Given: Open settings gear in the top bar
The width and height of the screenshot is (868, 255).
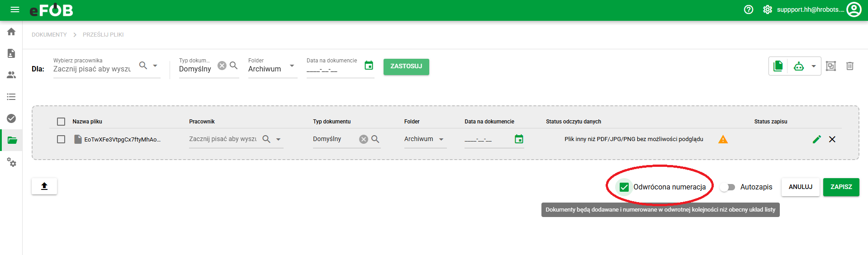Looking at the screenshot, I should coord(767,9).
